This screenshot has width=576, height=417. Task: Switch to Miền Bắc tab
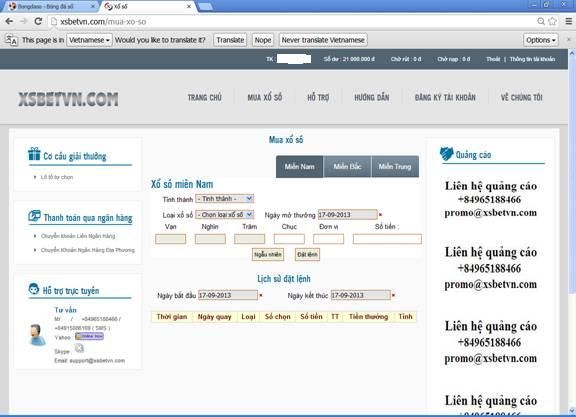point(347,166)
